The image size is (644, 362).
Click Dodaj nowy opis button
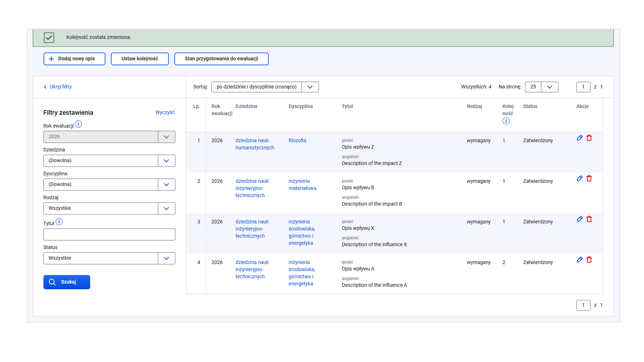pyautogui.click(x=74, y=59)
